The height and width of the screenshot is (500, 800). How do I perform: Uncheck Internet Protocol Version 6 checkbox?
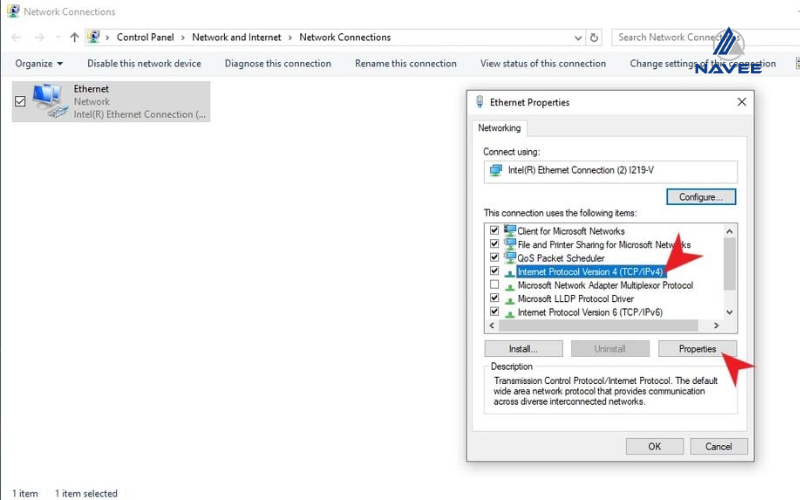point(494,311)
